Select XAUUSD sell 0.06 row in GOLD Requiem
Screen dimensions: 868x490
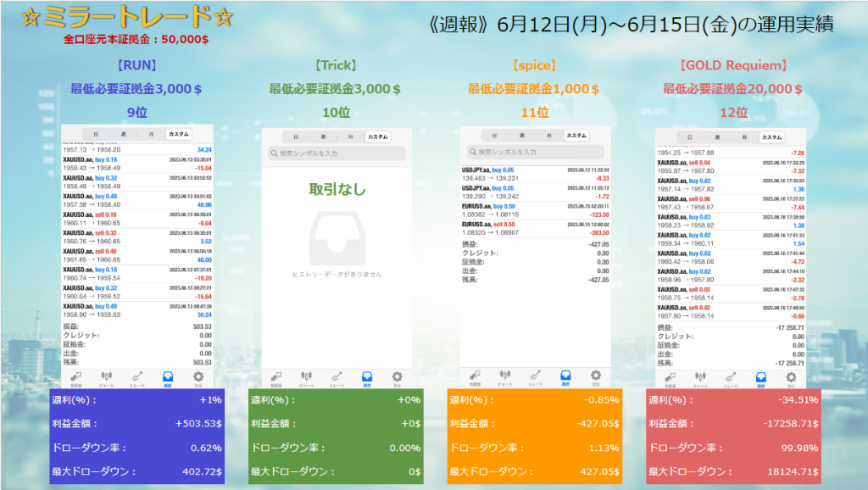[x=731, y=201]
